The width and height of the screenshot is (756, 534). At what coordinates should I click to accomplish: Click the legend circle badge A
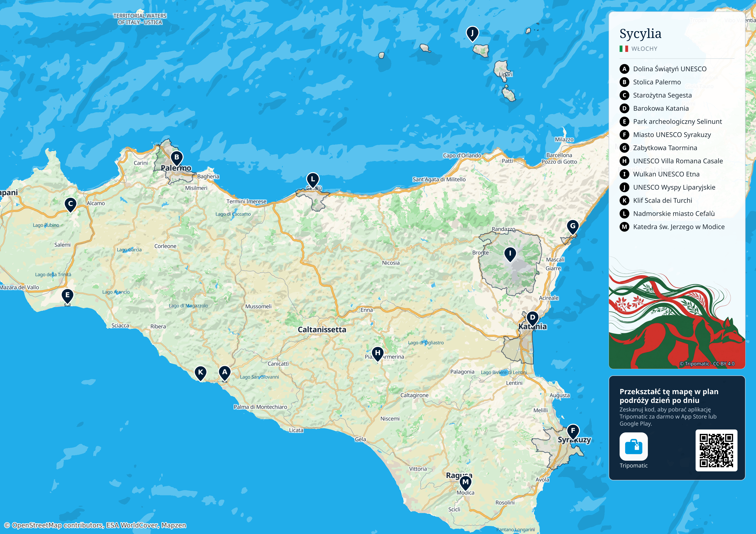(x=624, y=69)
